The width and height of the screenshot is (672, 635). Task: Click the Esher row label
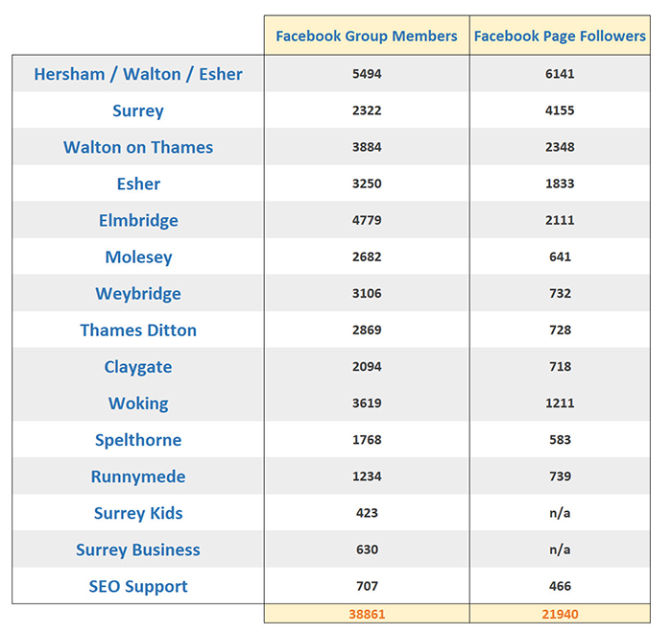138,183
